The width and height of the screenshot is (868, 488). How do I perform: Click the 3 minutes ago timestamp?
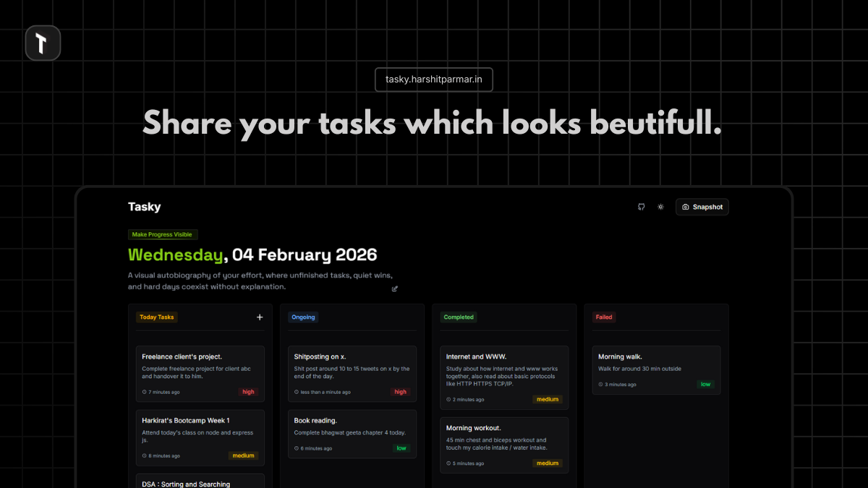[x=618, y=385]
